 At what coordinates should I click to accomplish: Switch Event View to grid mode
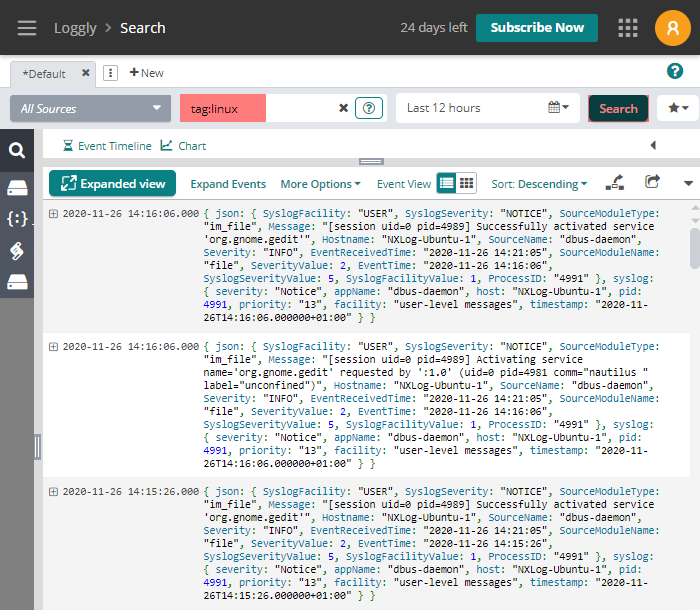[467, 183]
